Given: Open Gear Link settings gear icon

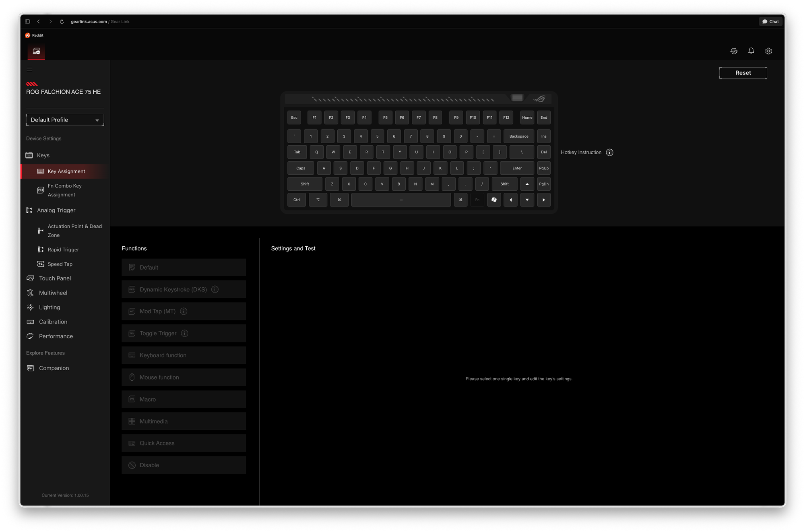Looking at the screenshot, I should 768,51.
